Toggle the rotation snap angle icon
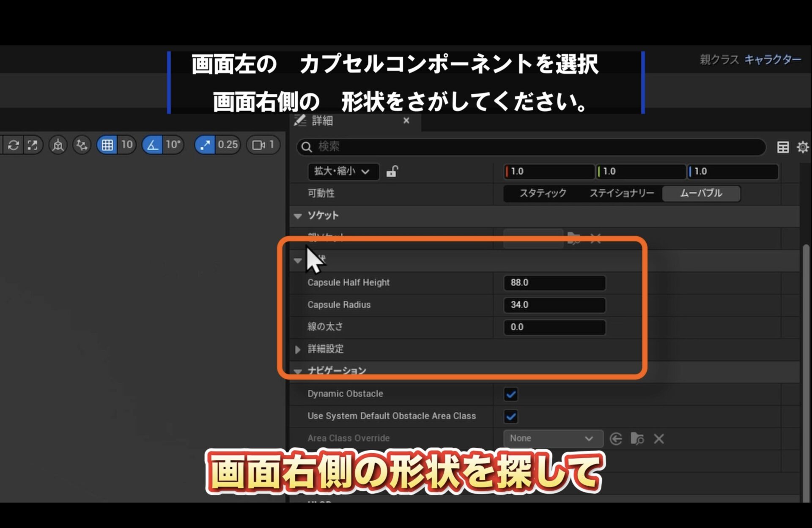The image size is (812, 528). [x=152, y=145]
